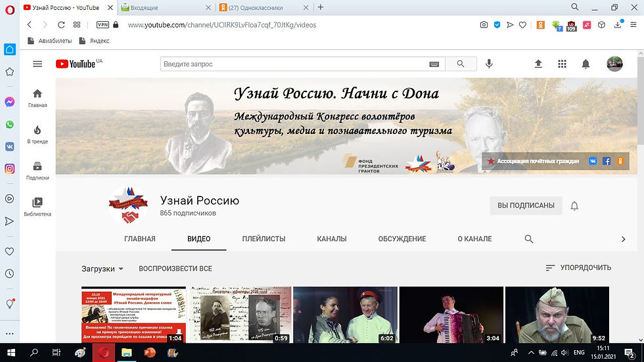Reload the current page

click(x=60, y=24)
